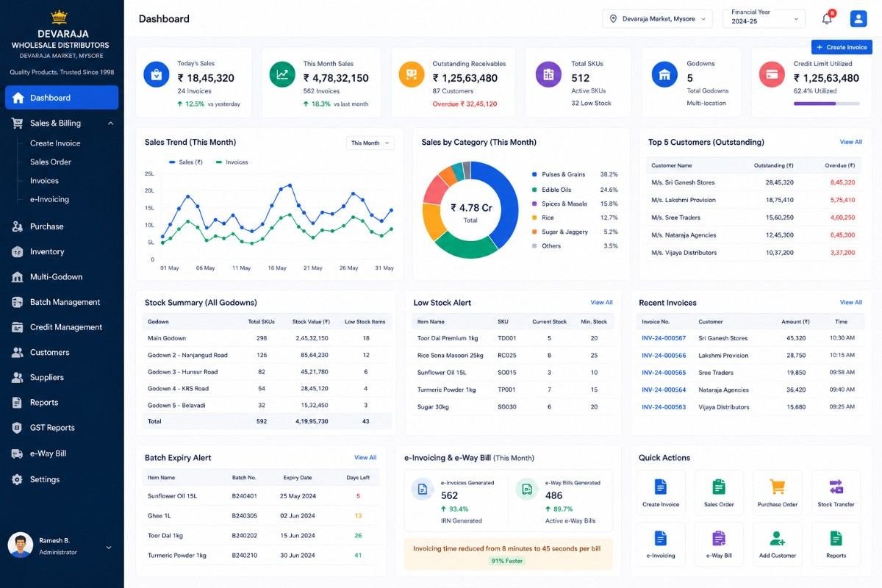Open Multi-Godown in the sidebar

point(62,276)
